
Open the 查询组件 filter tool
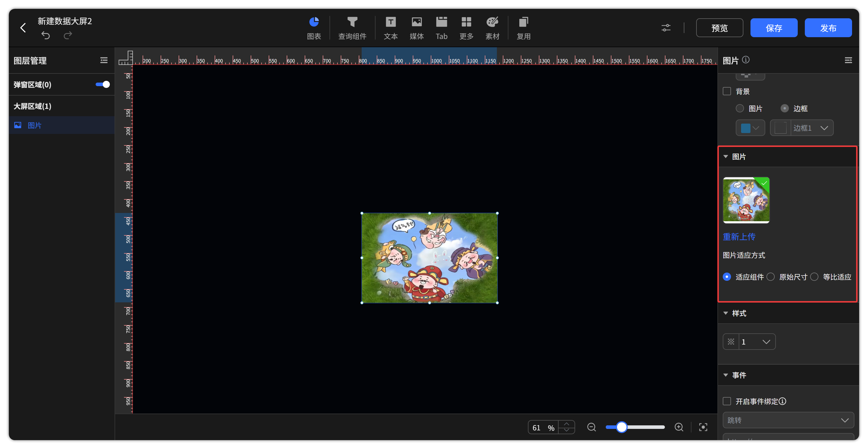(x=352, y=28)
